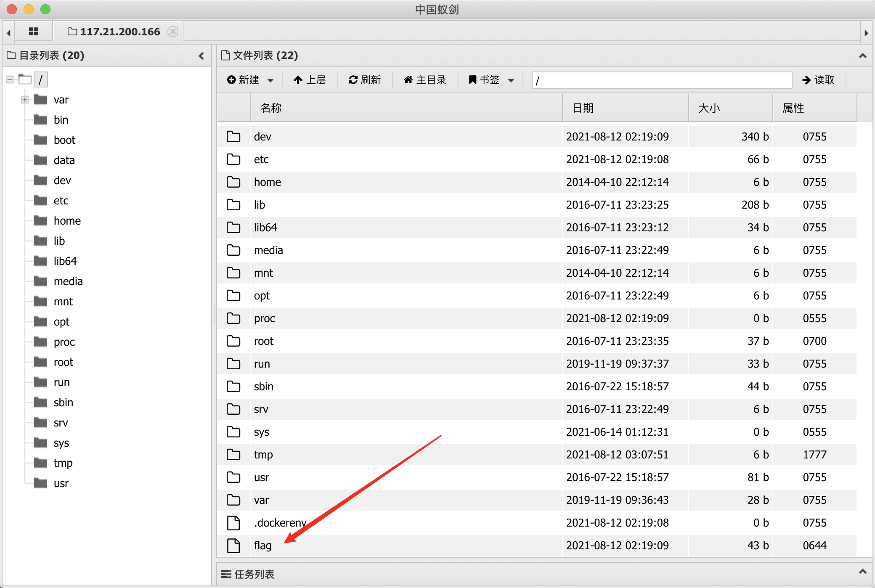
Task: Click the flag file icon
Action: [x=233, y=546]
